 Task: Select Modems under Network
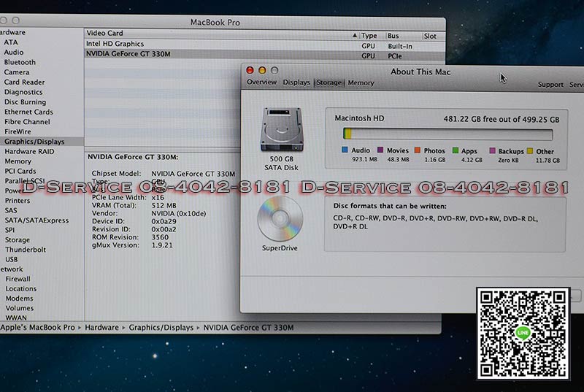(19, 298)
